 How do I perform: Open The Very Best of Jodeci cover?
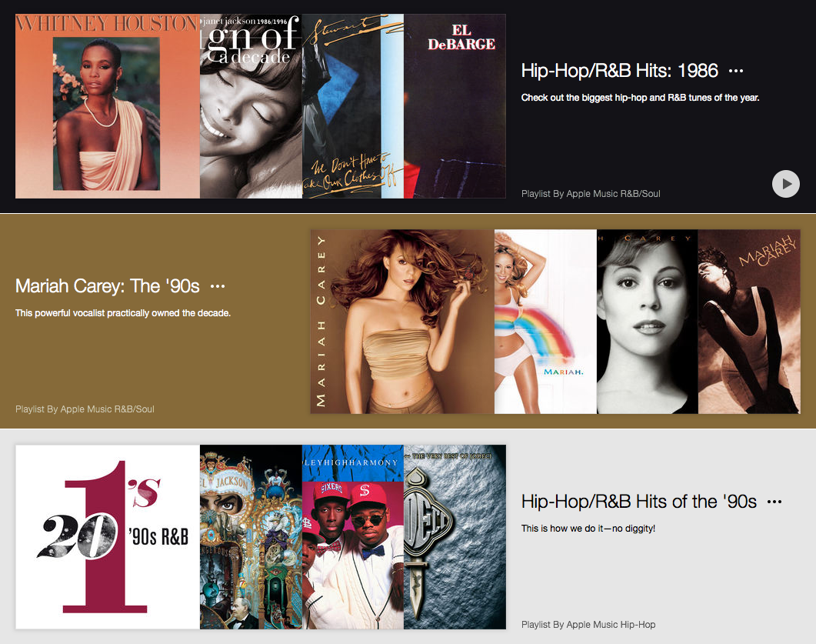coord(455,537)
